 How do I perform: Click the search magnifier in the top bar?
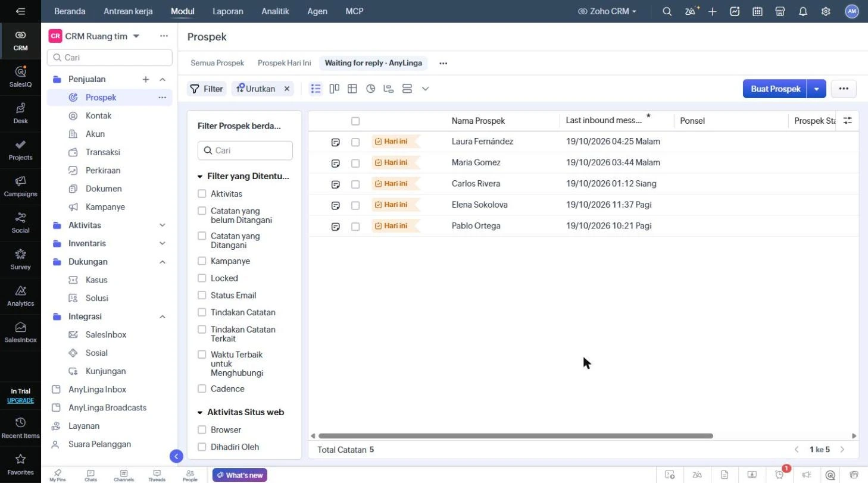pos(667,11)
